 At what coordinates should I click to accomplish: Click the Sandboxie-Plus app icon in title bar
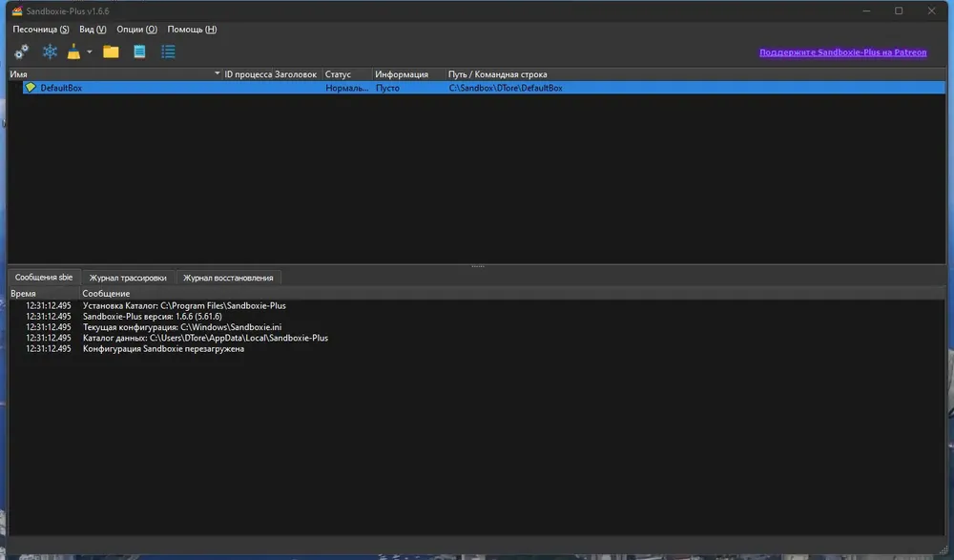tap(17, 10)
